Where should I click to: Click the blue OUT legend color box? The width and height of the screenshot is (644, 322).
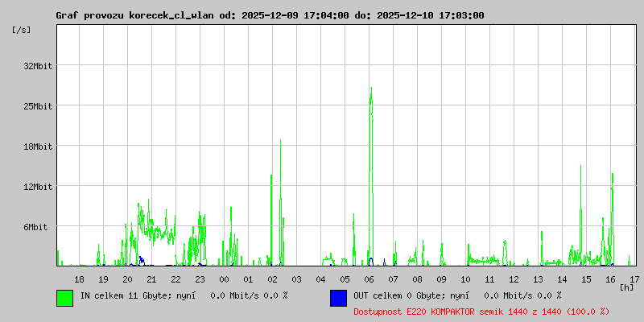(338, 298)
